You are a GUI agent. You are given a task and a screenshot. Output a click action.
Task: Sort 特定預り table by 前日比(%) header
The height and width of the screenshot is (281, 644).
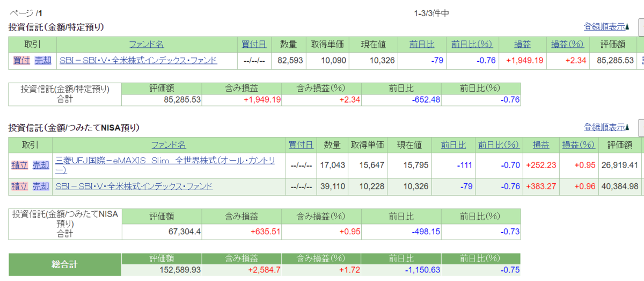click(472, 45)
